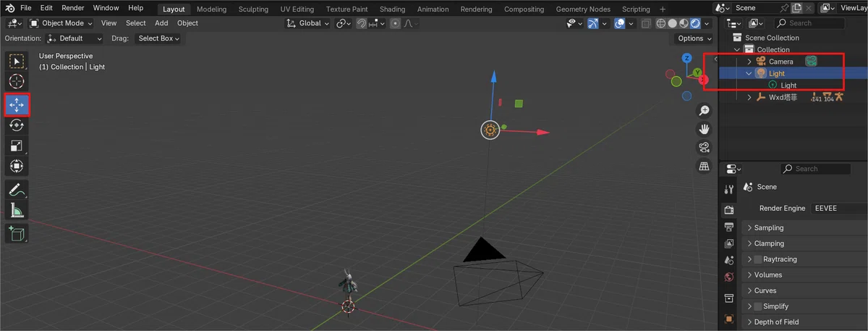Open the Options dropdown
Viewport: 868px width, 331px height.
pyautogui.click(x=694, y=38)
